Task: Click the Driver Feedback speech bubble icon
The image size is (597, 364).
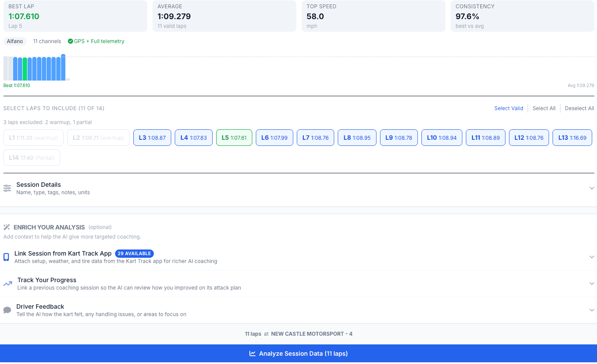Action: 7,310
